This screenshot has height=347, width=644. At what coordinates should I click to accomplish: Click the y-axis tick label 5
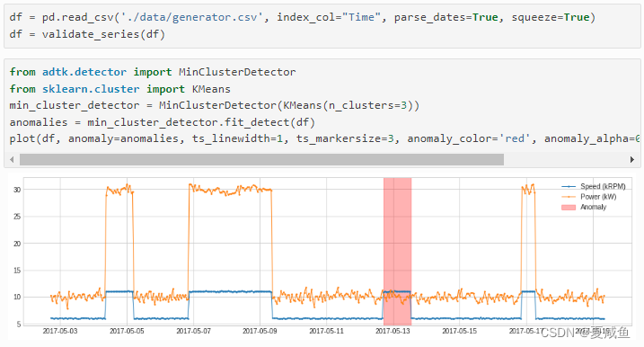click(19, 324)
